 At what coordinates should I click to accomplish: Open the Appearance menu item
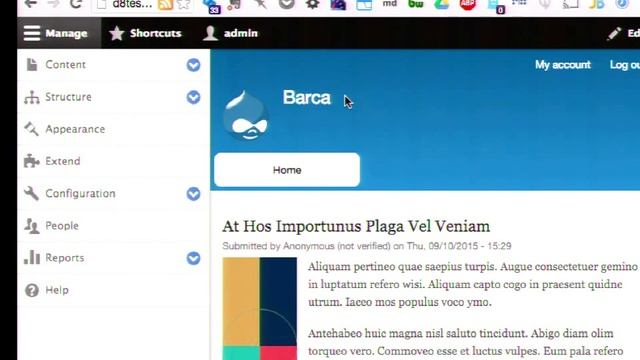[x=75, y=129]
